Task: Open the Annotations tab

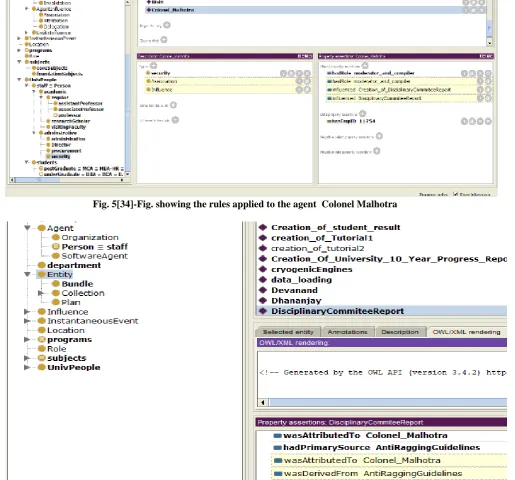Action: (x=348, y=332)
